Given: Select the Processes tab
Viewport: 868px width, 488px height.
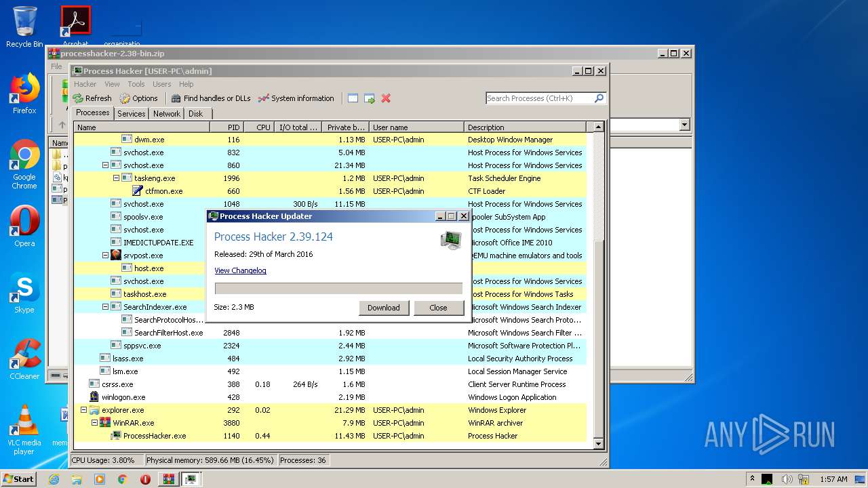Looking at the screenshot, I should [93, 113].
